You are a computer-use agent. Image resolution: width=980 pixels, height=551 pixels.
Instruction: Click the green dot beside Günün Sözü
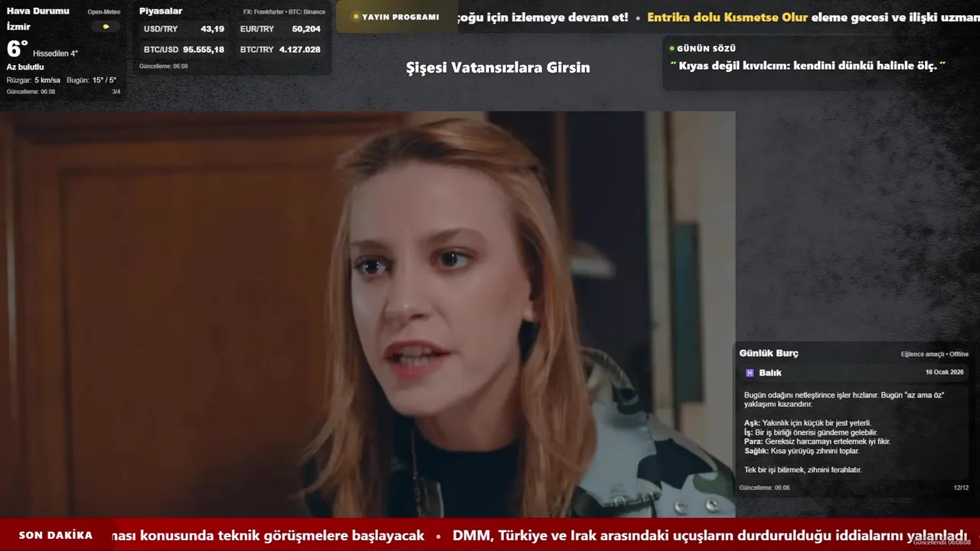coord(671,48)
